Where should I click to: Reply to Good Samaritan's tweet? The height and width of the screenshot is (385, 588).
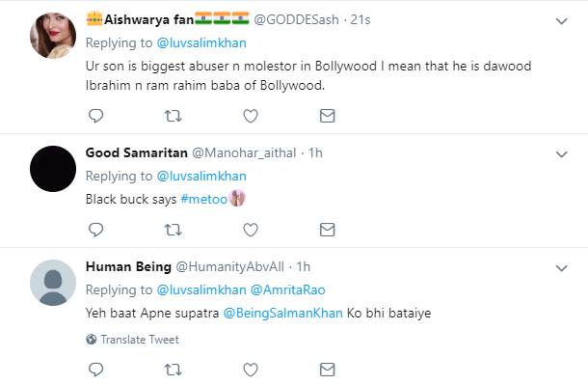[95, 230]
